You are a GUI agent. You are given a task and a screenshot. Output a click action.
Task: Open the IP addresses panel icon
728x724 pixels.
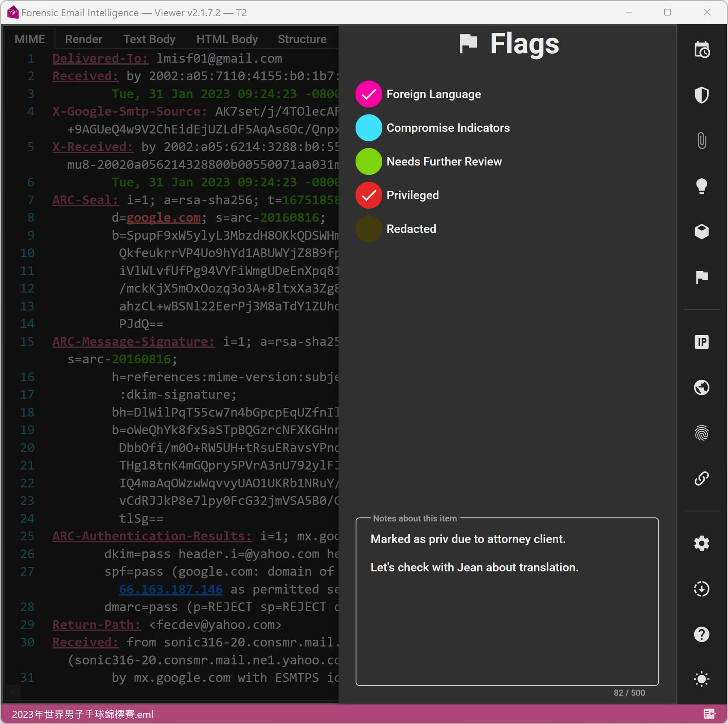(x=701, y=342)
